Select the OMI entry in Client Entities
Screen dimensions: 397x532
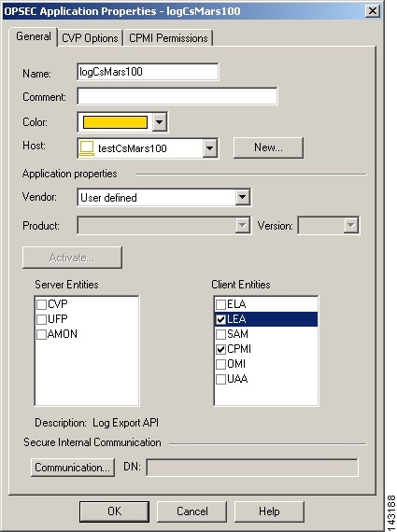[x=236, y=364]
